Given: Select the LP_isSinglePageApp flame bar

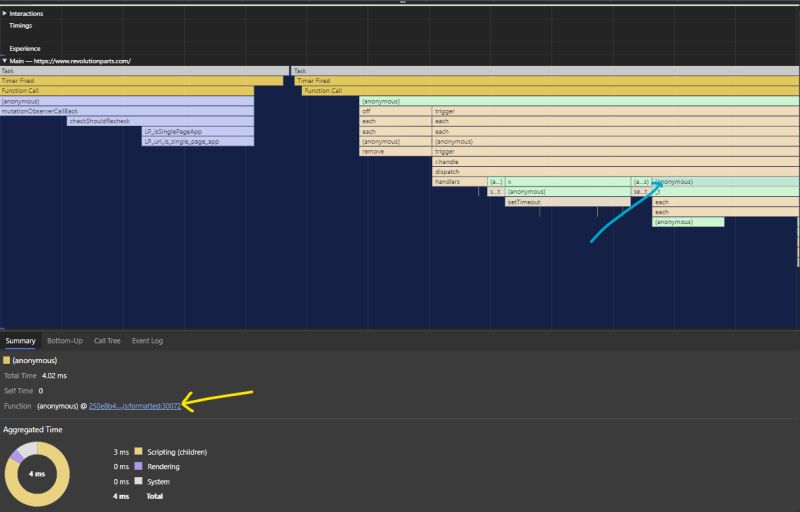Looking at the screenshot, I should pos(197,132).
